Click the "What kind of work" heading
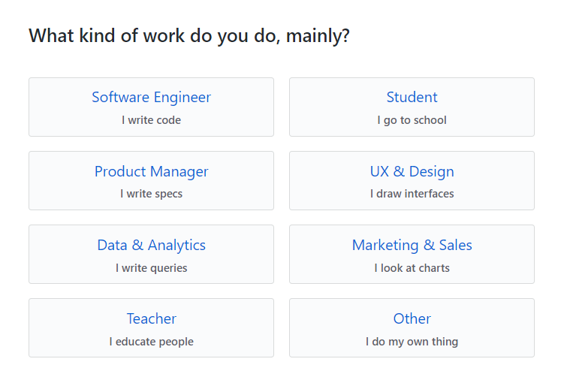This screenshot has height=392, width=564. pyautogui.click(x=189, y=35)
